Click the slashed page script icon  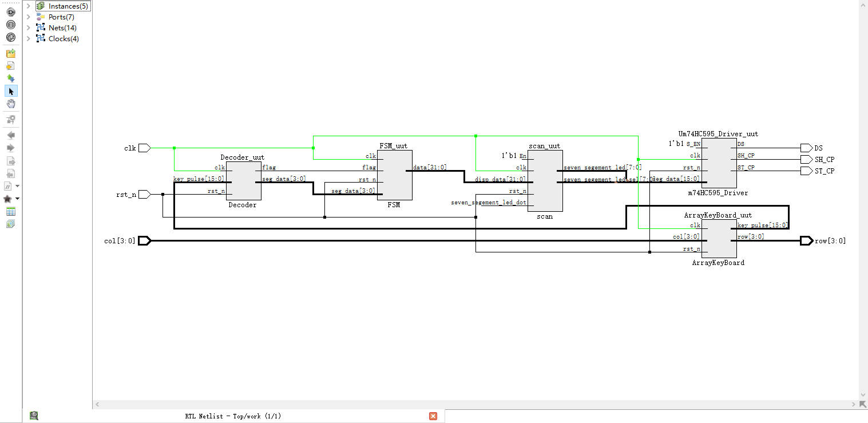(x=9, y=186)
